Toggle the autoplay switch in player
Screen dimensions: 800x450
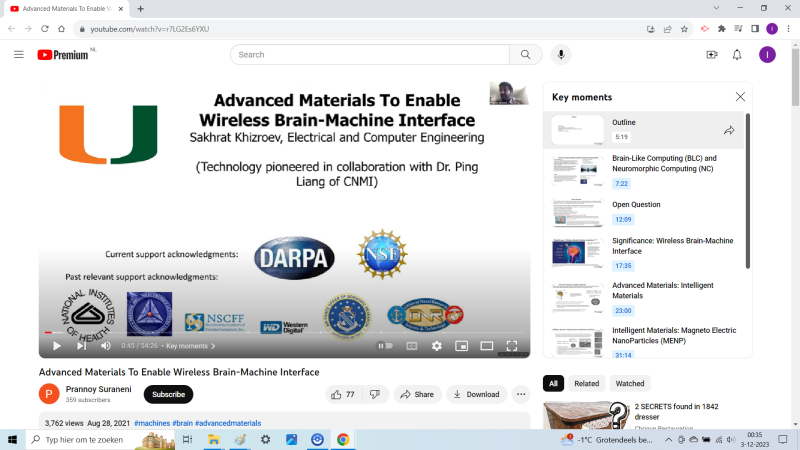click(x=384, y=346)
